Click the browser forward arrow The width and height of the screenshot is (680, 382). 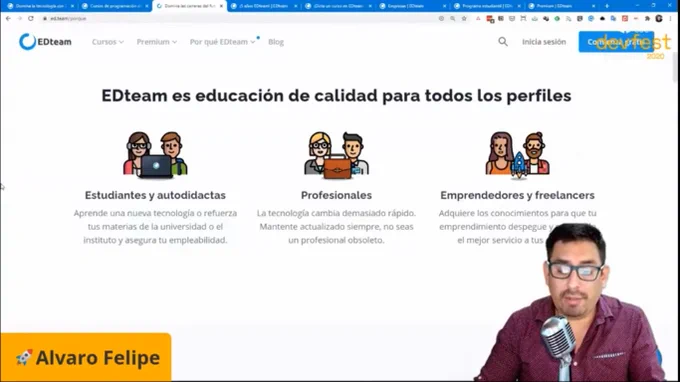click(x=20, y=19)
